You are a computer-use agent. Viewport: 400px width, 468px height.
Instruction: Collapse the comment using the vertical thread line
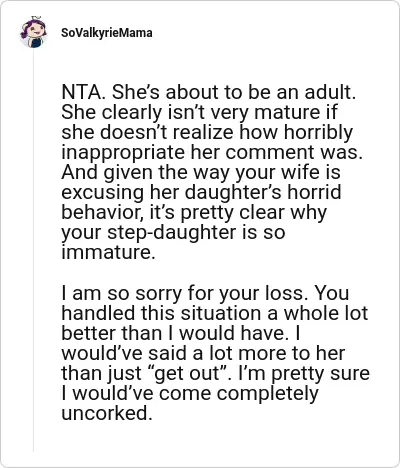(33, 250)
